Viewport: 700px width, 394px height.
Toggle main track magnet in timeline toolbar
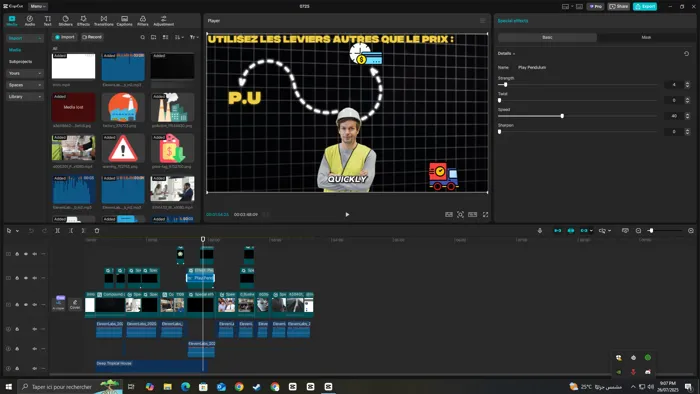pos(558,231)
